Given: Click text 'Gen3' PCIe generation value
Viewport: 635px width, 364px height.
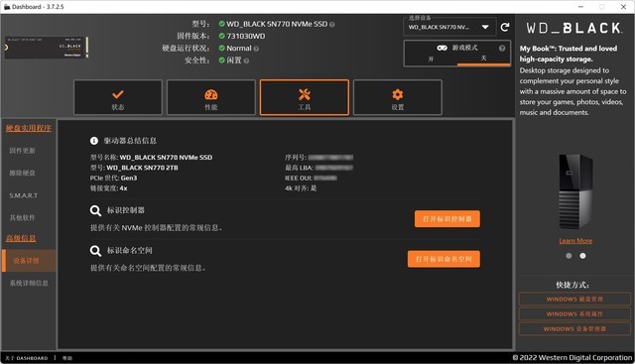Looking at the screenshot, I should click(129, 179).
